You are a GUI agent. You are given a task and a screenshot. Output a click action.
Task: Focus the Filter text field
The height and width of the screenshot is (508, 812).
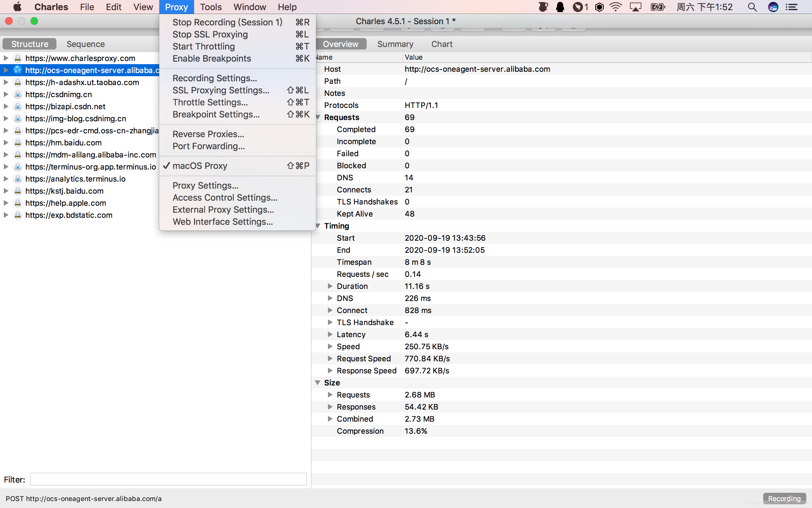coord(168,479)
